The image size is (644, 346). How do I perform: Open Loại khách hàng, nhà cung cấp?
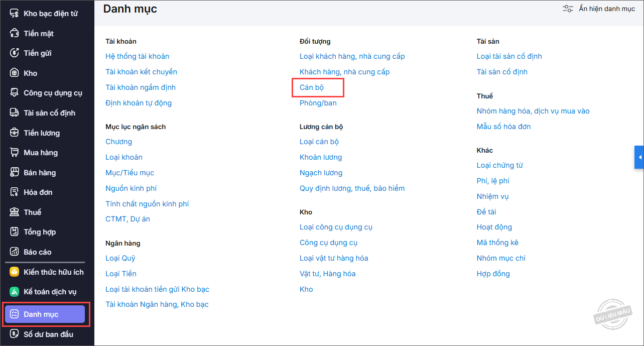pyautogui.click(x=352, y=56)
